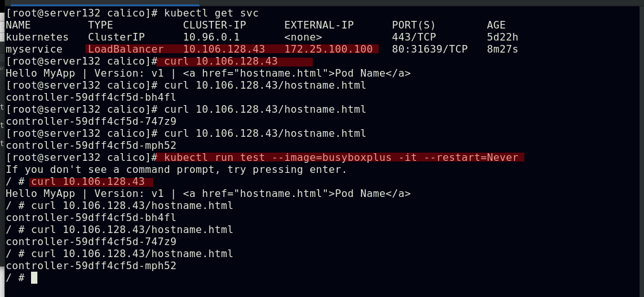Click the 443/TCP port entry
Image resolution: width=644 pixels, height=297 pixels.
[x=410, y=37]
